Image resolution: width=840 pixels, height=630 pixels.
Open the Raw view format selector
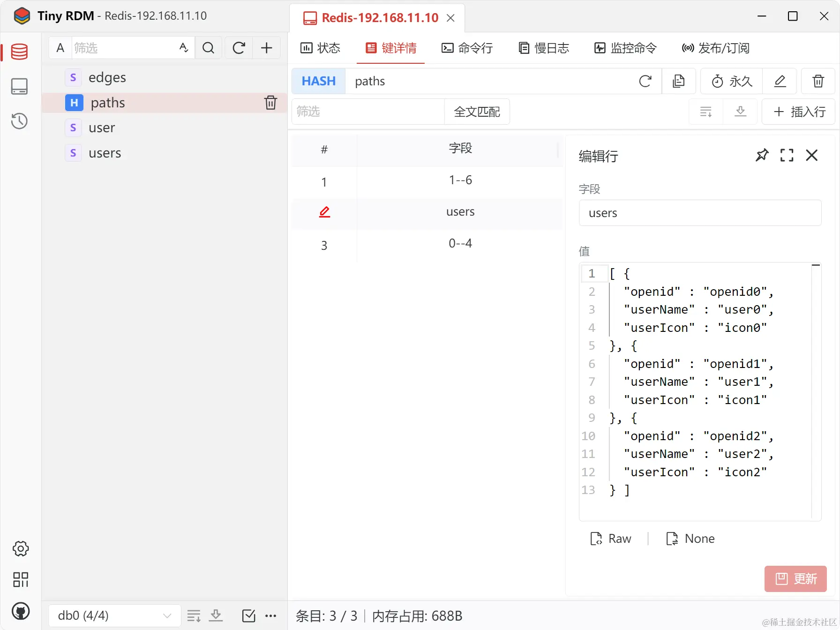611,539
